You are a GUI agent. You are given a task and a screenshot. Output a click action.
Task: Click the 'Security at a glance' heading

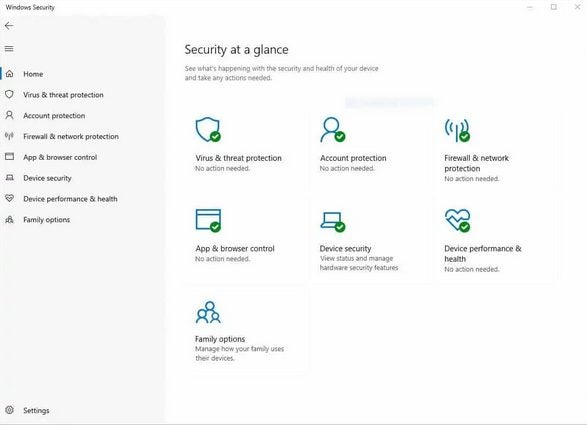point(237,50)
